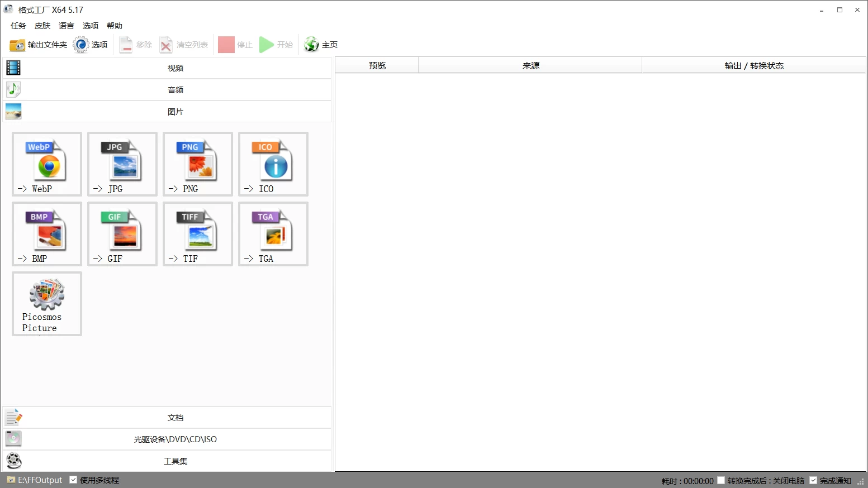Toggle the 完成通知 completion notice checkbox

(x=813, y=480)
